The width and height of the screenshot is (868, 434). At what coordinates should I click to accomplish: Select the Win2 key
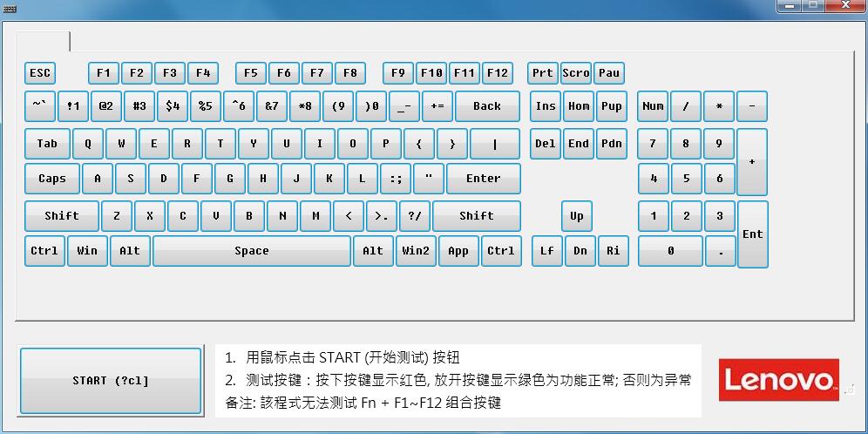tap(416, 251)
